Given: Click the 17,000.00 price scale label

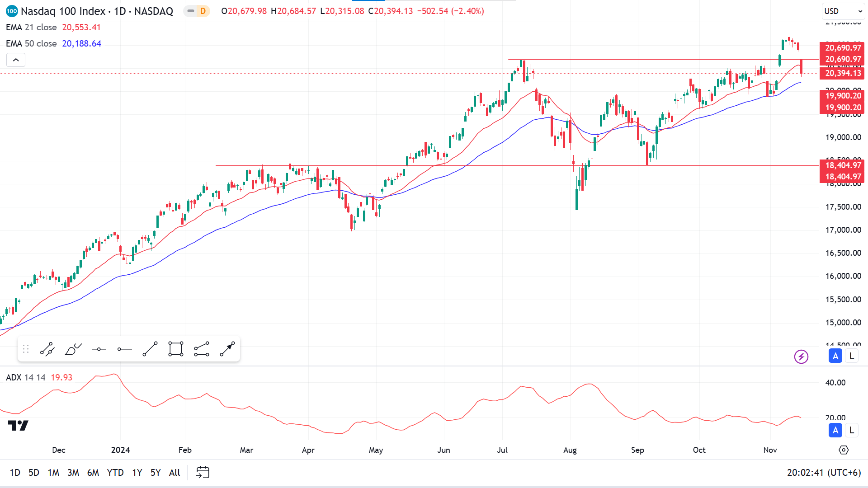Looking at the screenshot, I should click(843, 230).
